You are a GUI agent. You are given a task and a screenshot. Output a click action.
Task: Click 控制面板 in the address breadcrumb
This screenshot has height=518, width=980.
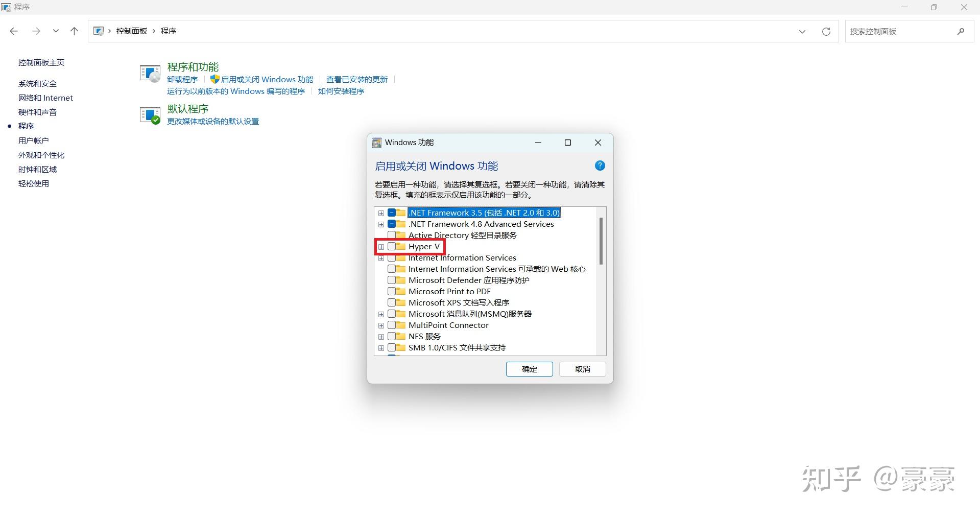point(132,31)
